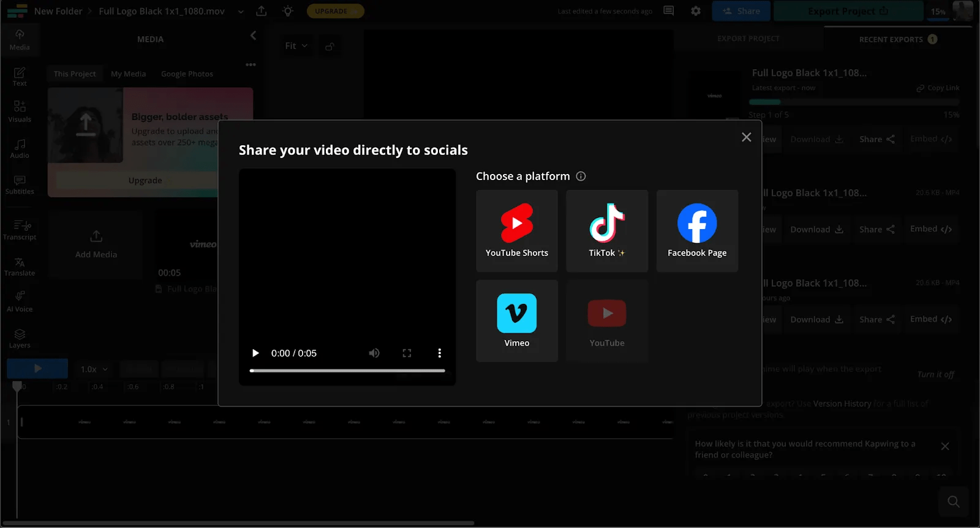Open the Translate sidebar tool
980x528 pixels.
pyautogui.click(x=20, y=266)
